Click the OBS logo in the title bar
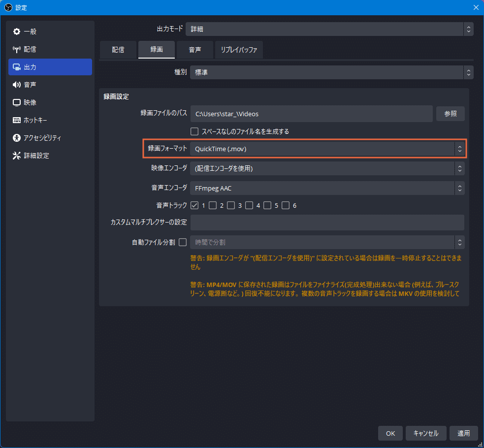 tap(8, 7)
